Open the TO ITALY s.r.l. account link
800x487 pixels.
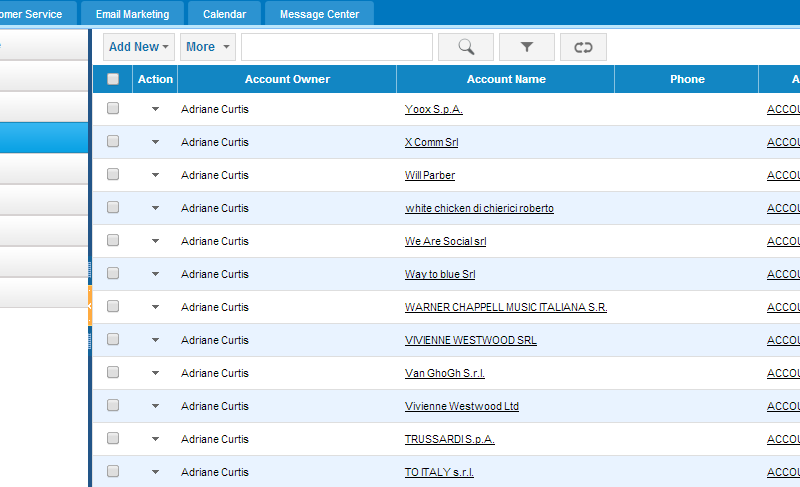(x=439, y=472)
